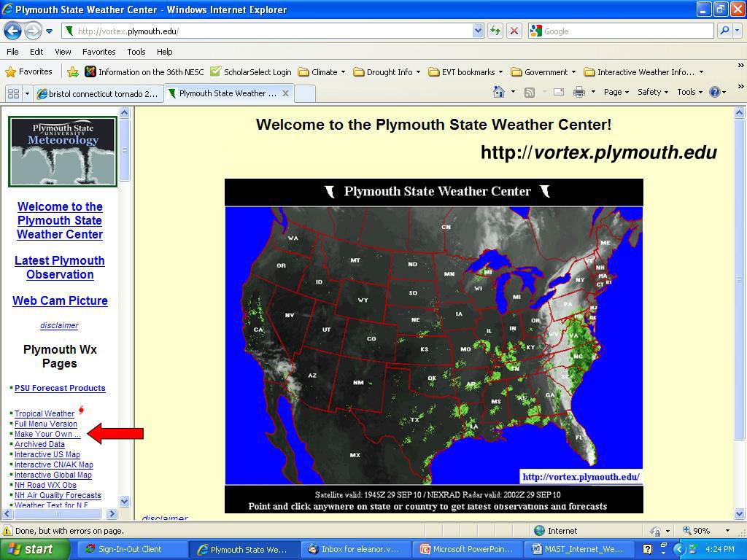Open a new blank tab
Screen dimensions: 747x560
(305, 94)
